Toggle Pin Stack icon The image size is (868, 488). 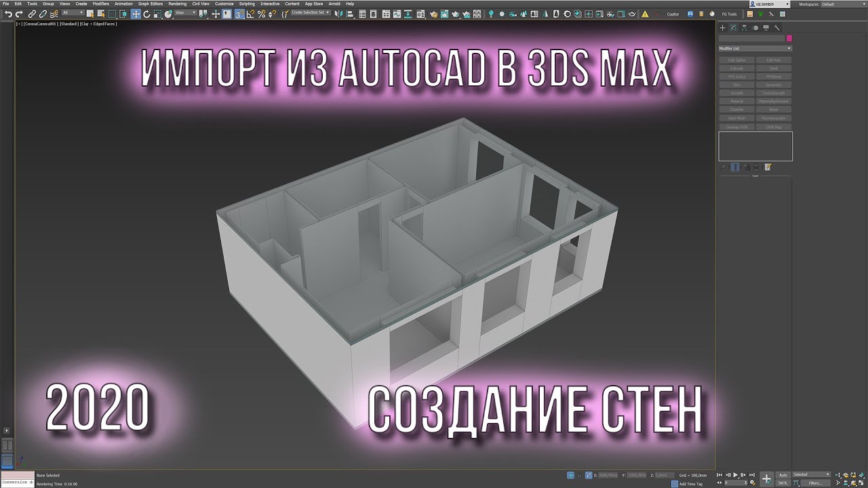coord(723,167)
